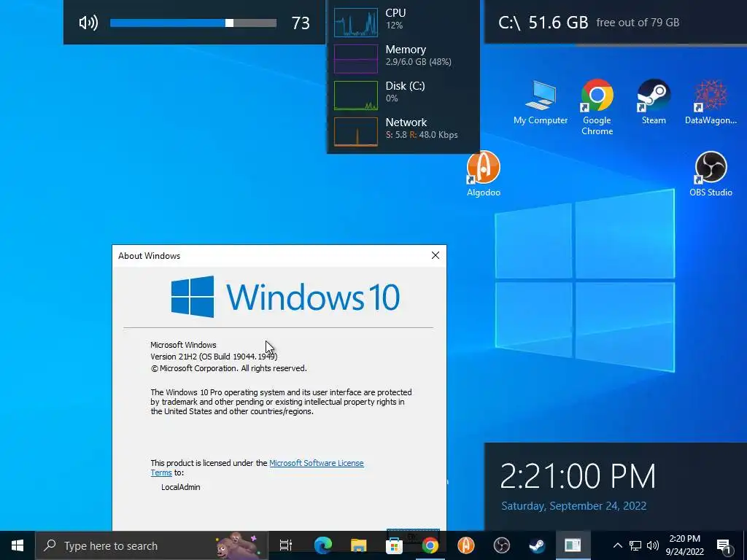Open the notification action center
This screenshot has width=747, height=560.
click(723, 545)
